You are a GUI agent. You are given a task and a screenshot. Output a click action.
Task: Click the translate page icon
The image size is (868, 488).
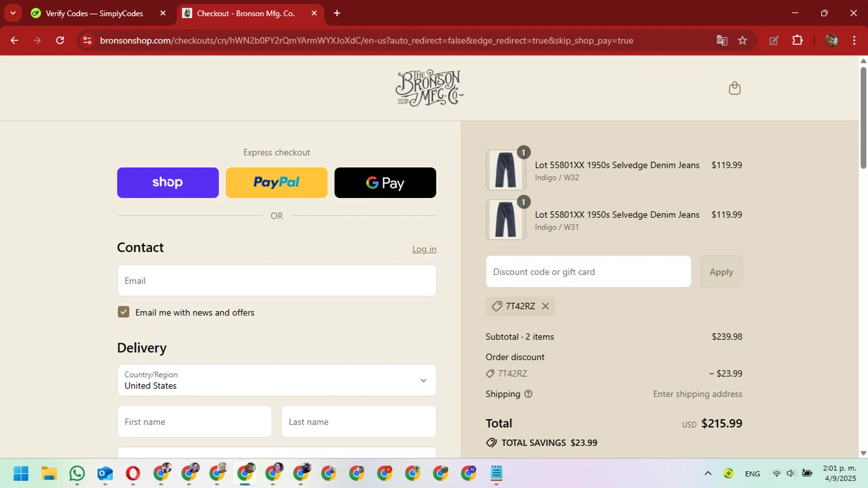722,41
